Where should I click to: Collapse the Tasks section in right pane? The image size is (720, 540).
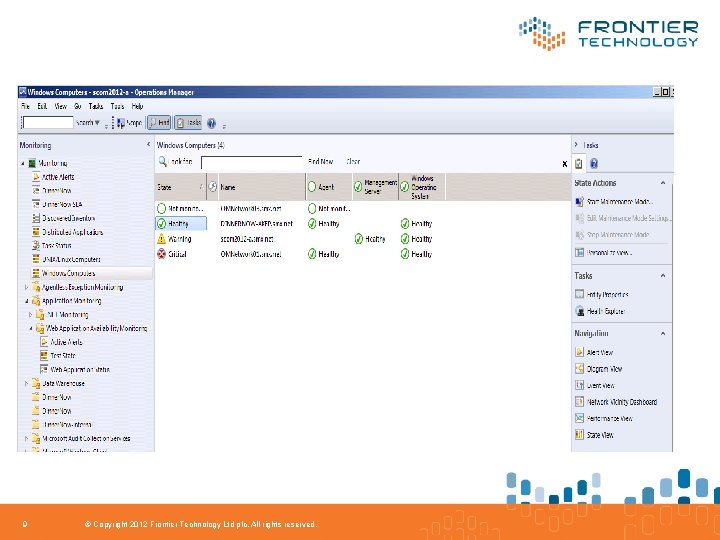pos(663,276)
